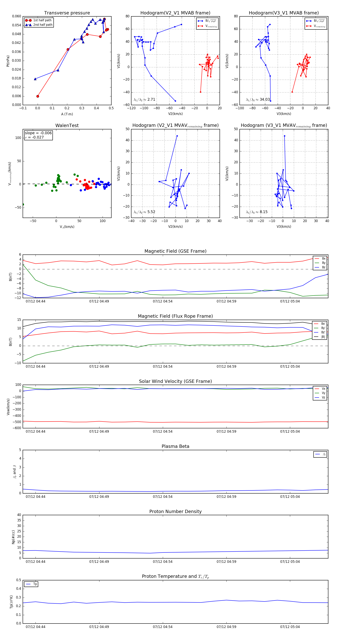Click the 'r = -0.027' annotation
Screen dimensions: 351x644
[x=34, y=137]
